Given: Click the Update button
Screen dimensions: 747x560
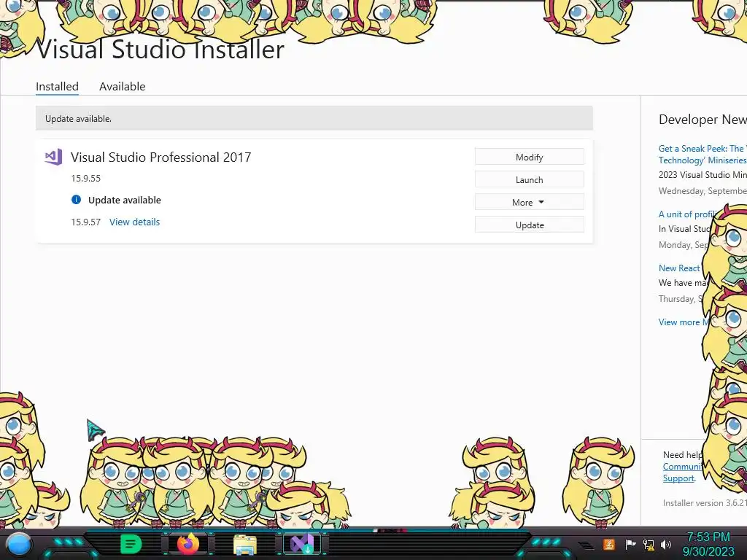Looking at the screenshot, I should pos(530,225).
